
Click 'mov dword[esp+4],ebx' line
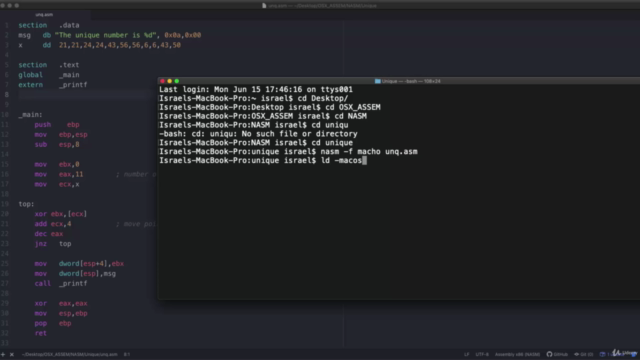(x=79, y=264)
